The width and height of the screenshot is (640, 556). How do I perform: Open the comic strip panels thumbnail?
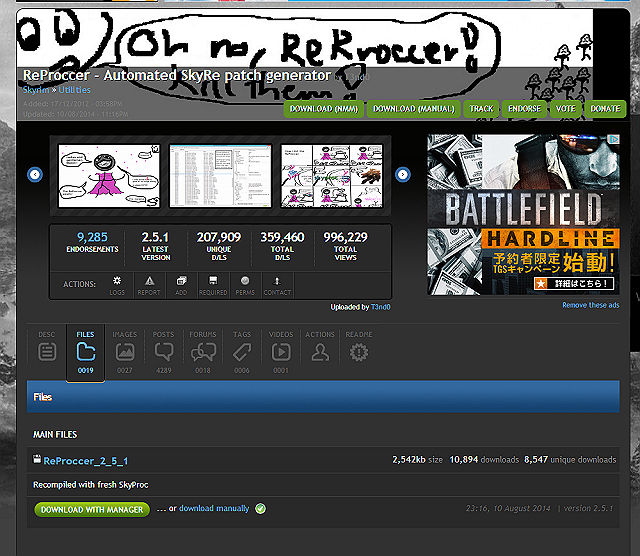click(331, 176)
